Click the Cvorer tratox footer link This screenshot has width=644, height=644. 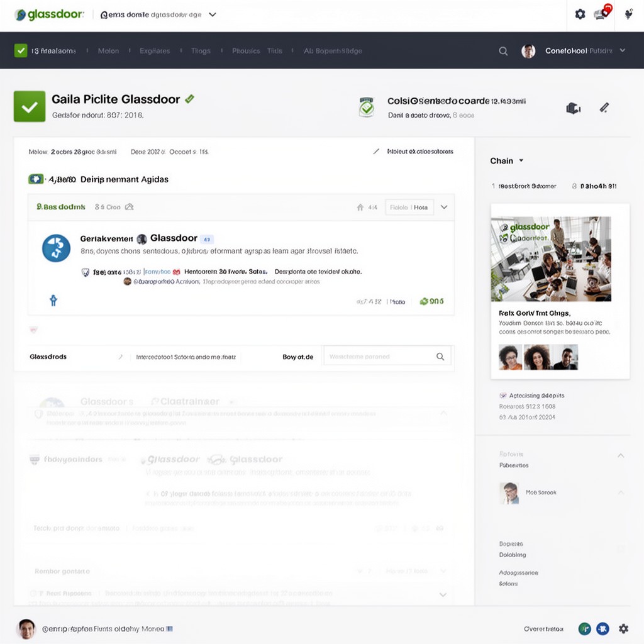click(x=543, y=629)
